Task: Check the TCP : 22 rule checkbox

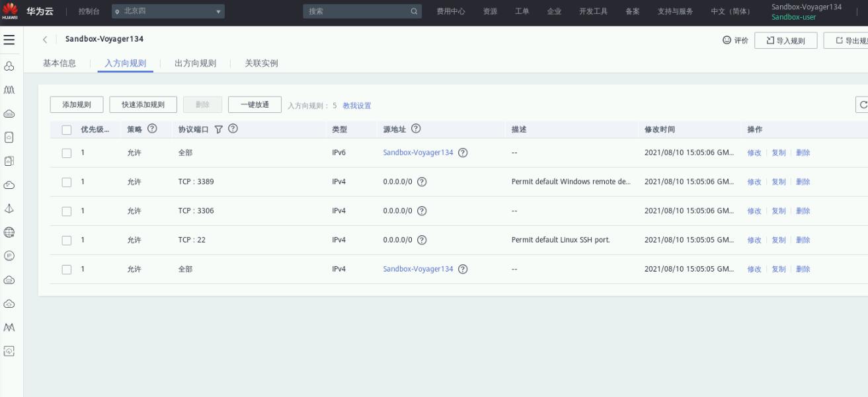Action: [x=66, y=240]
